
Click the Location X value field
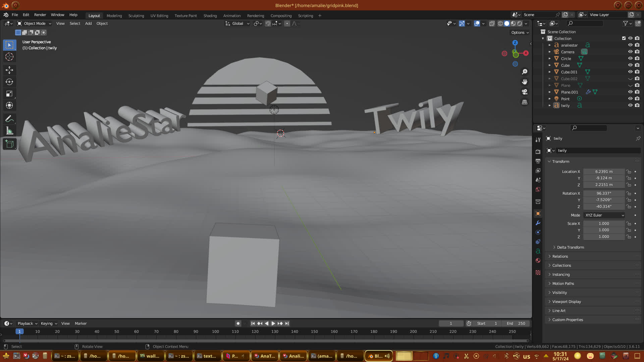coord(604,172)
